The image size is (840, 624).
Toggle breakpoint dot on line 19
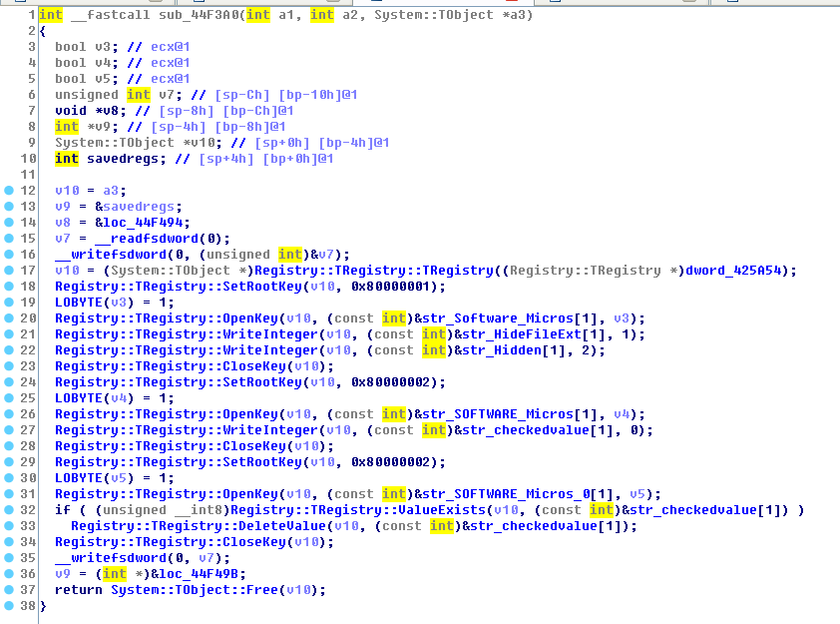coord(9,302)
